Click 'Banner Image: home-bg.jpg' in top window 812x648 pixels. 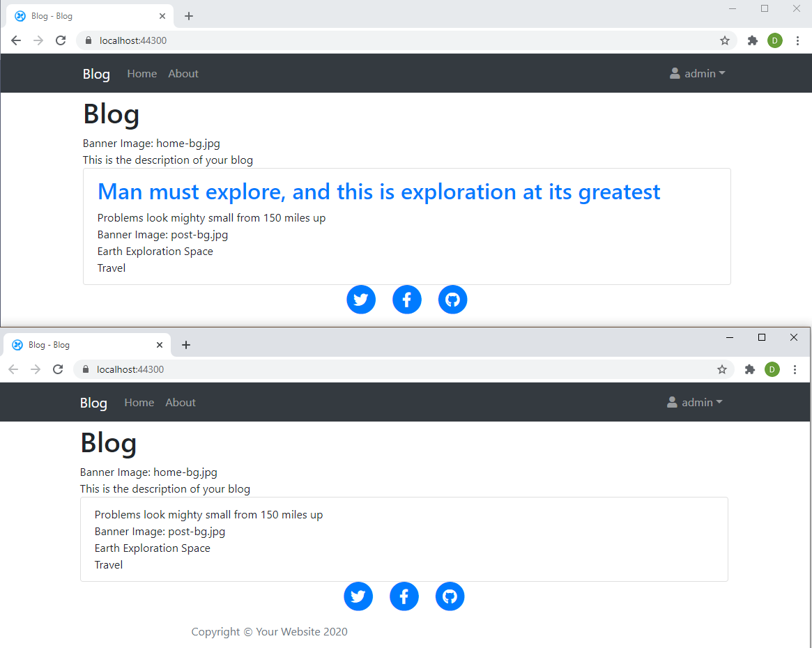point(151,144)
